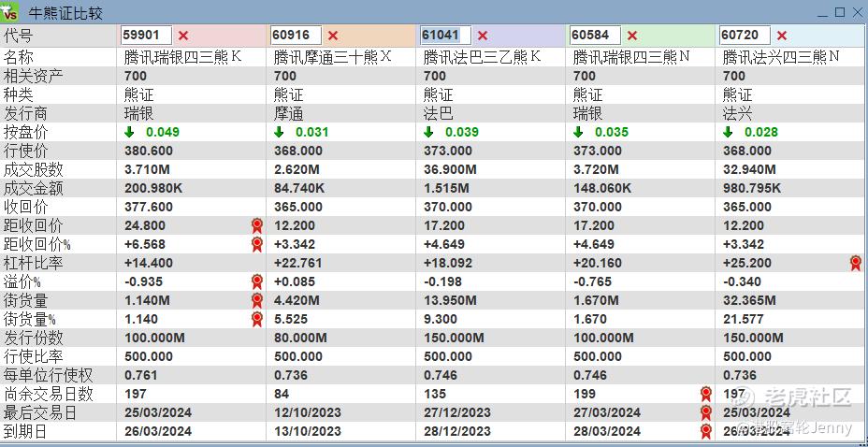Click the 街货量 row label
Image resolution: width=868 pixels, height=447 pixels.
coord(25,300)
